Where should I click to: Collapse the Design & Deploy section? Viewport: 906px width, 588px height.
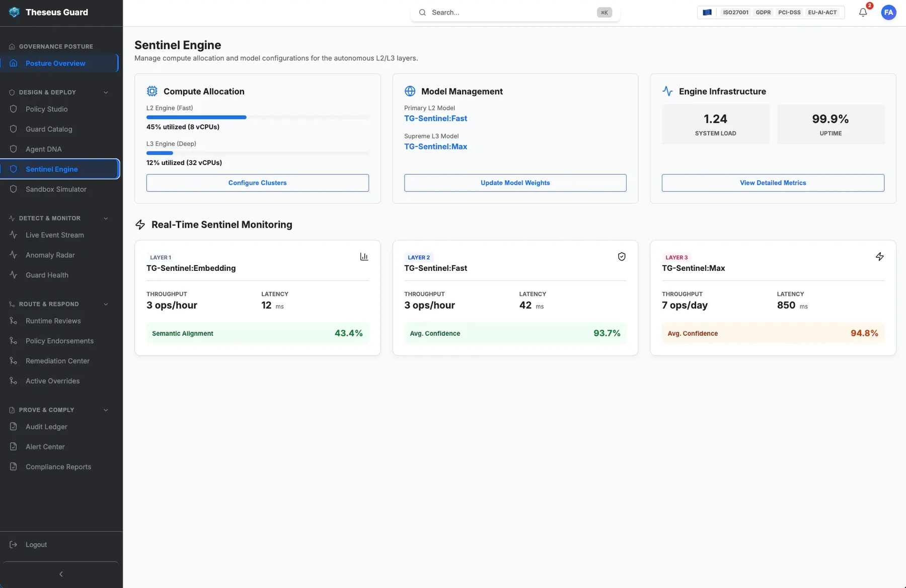106,93
